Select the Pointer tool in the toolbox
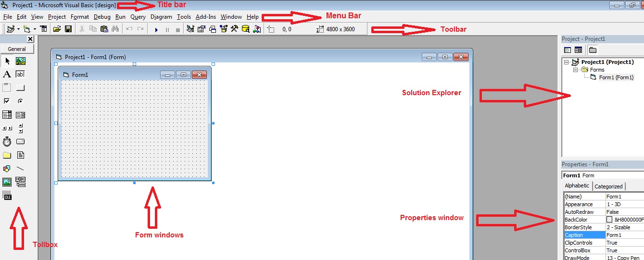The width and height of the screenshot is (644, 260). (x=7, y=61)
